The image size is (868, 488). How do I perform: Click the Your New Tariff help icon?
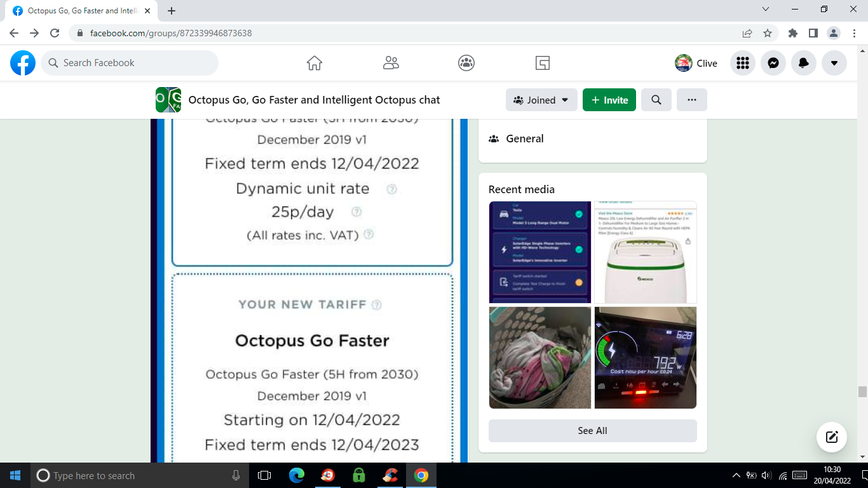click(376, 304)
